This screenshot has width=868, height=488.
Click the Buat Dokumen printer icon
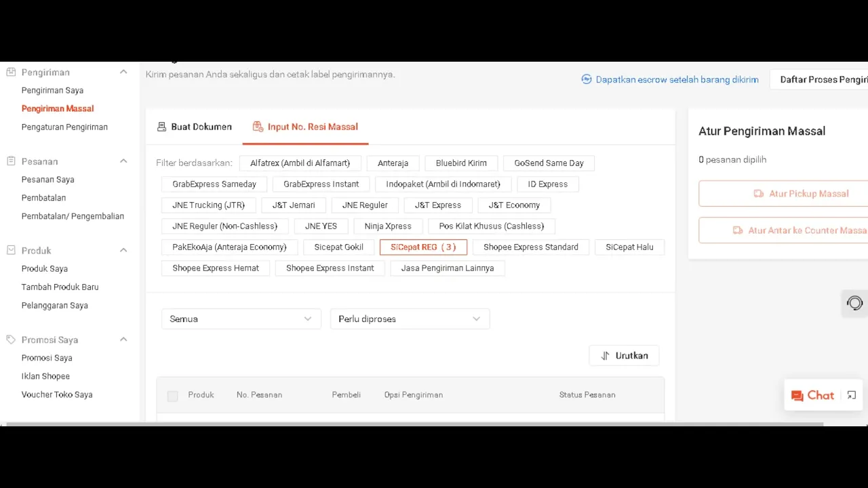(161, 127)
